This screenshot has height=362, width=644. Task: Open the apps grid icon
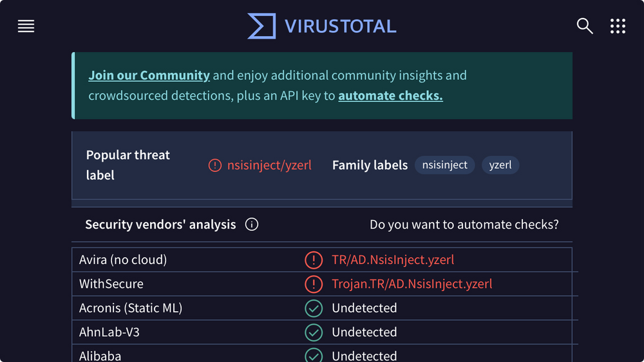618,26
